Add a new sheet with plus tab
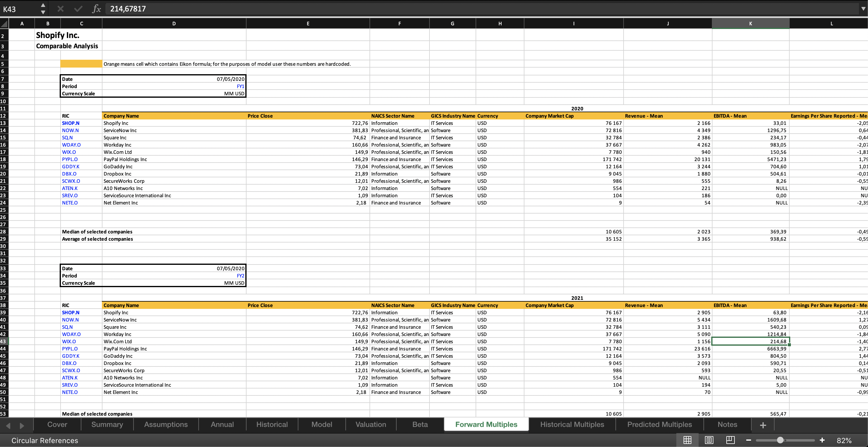The width and height of the screenshot is (868, 447). tap(763, 425)
